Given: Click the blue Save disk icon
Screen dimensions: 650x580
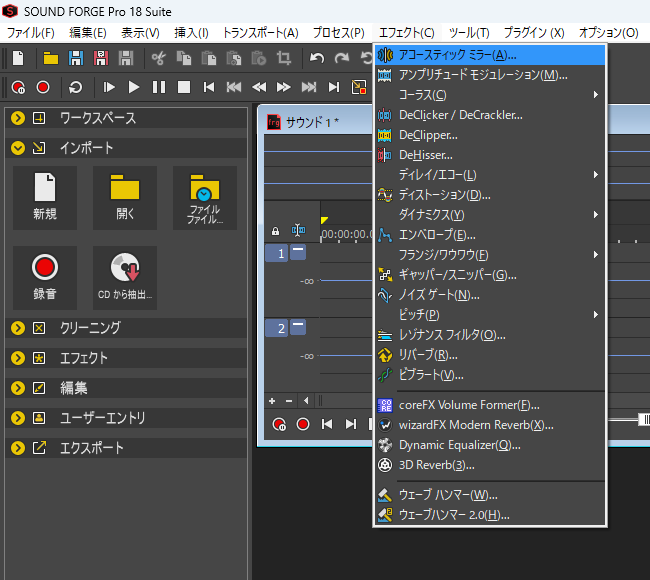Looking at the screenshot, I should click(x=76, y=58).
